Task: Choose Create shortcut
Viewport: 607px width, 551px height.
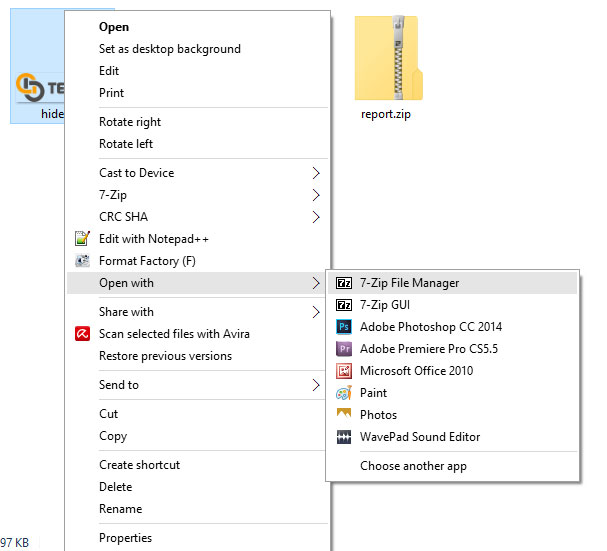Action: coord(197,465)
